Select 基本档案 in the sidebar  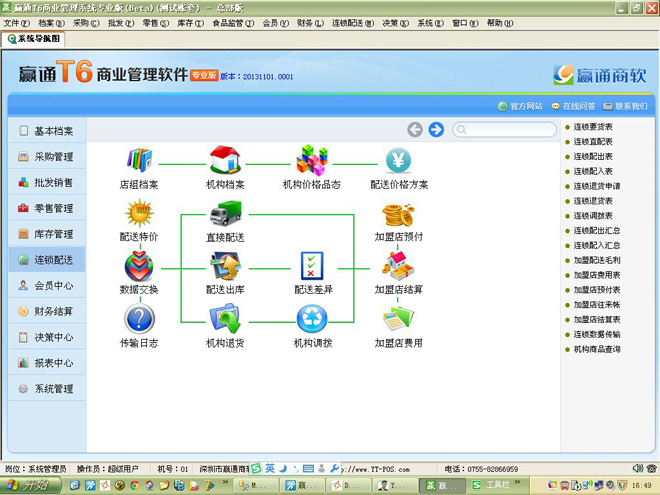click(x=46, y=131)
